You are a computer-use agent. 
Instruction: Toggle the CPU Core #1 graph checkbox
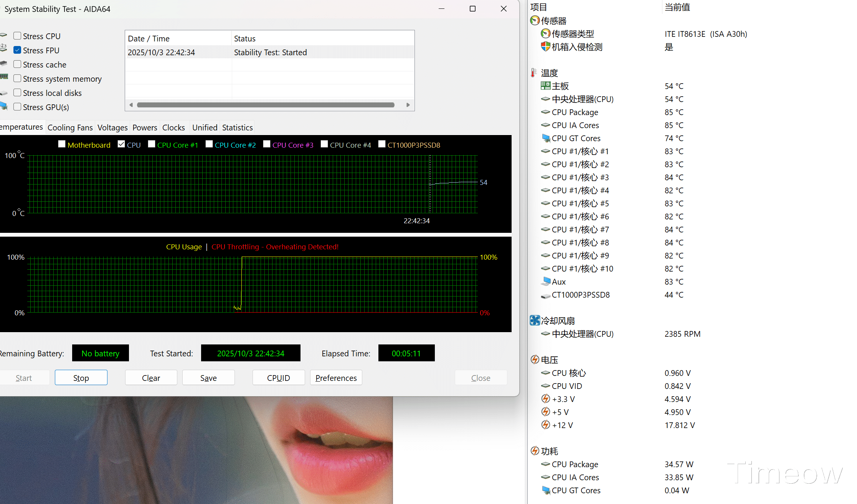152,144
